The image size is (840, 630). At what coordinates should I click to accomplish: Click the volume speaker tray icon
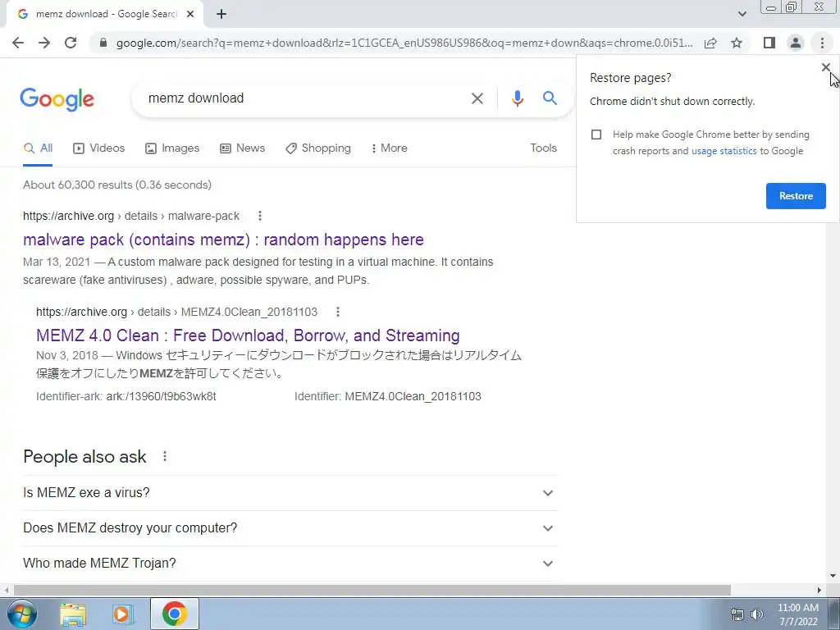(757, 614)
